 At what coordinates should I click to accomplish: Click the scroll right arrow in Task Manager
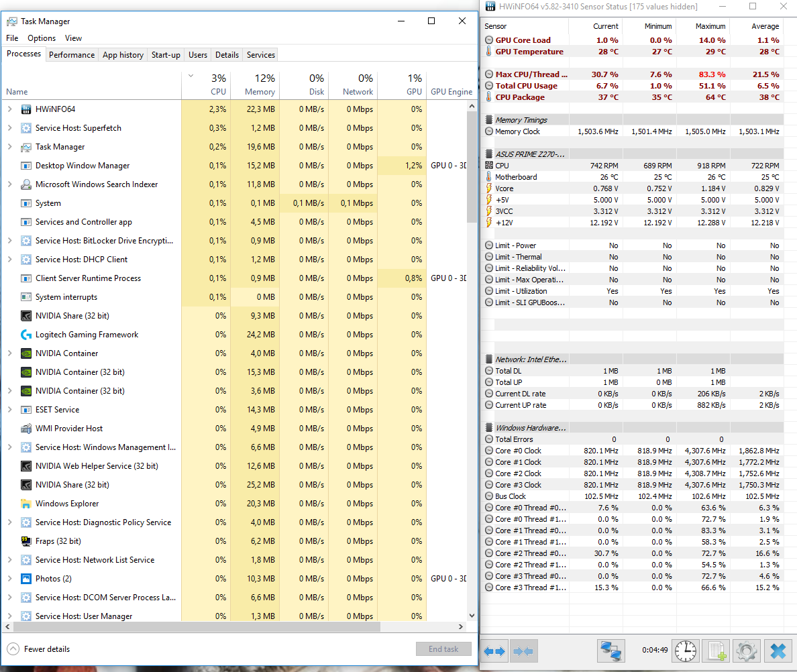(x=461, y=627)
